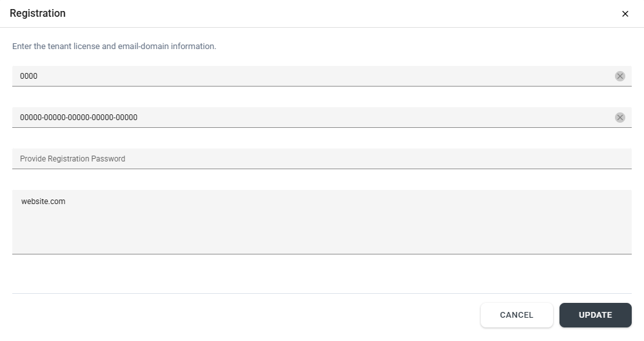Screen dimensions: 644x341
Task: Submit the registration with the dark UPDATE button
Action: point(595,315)
